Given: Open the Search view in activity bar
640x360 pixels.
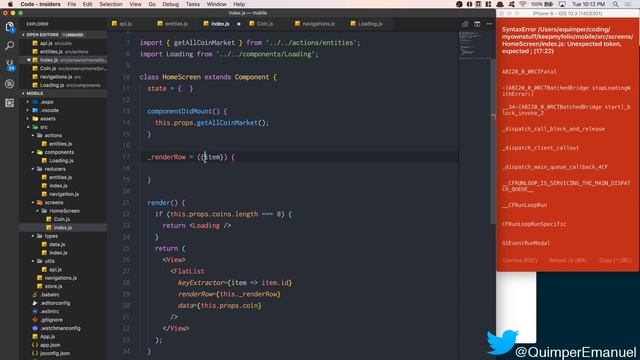Looking at the screenshot, I should [9, 45].
